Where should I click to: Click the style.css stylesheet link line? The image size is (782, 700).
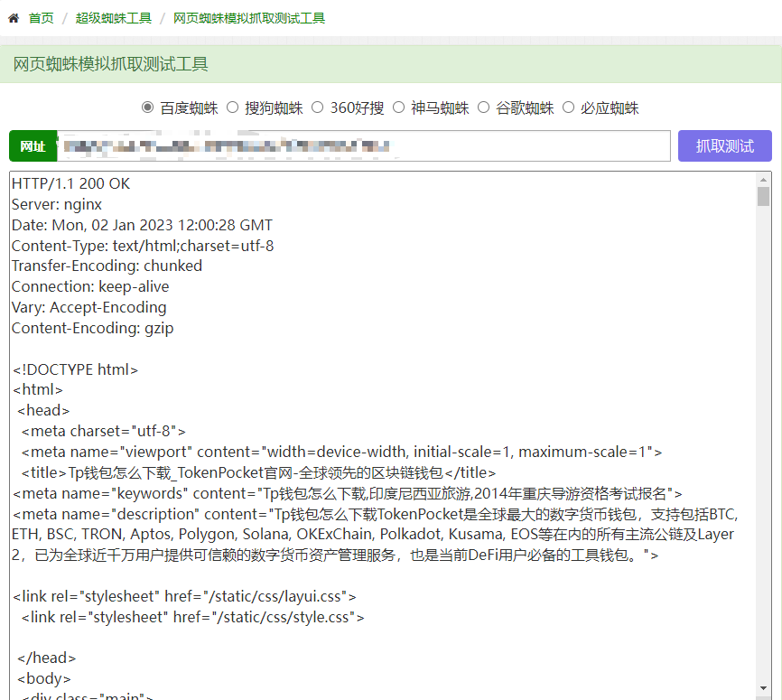pos(192,617)
